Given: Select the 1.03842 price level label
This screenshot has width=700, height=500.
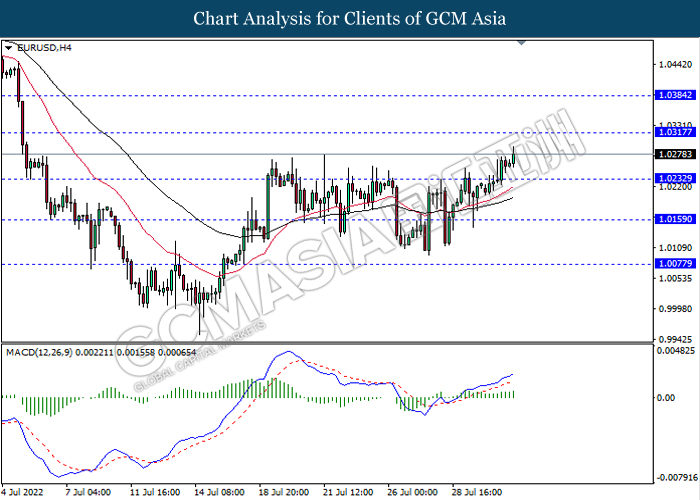Looking at the screenshot, I should pos(675,95).
